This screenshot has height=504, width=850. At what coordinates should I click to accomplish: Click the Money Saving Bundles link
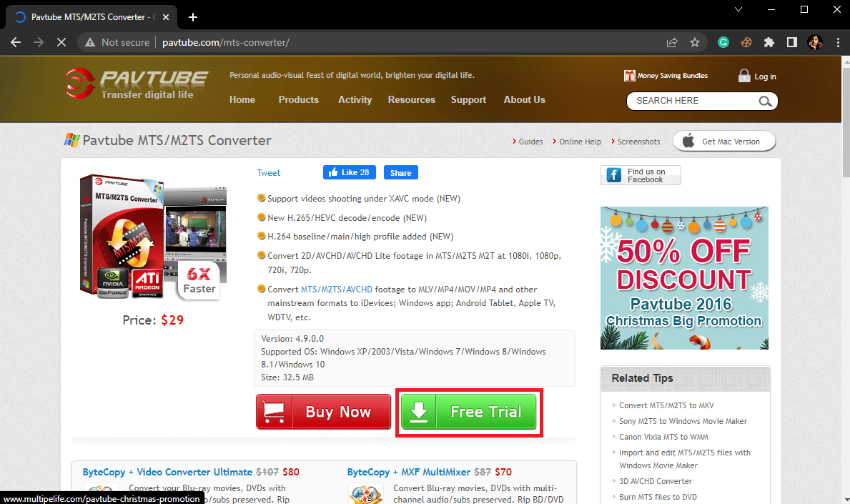click(673, 75)
